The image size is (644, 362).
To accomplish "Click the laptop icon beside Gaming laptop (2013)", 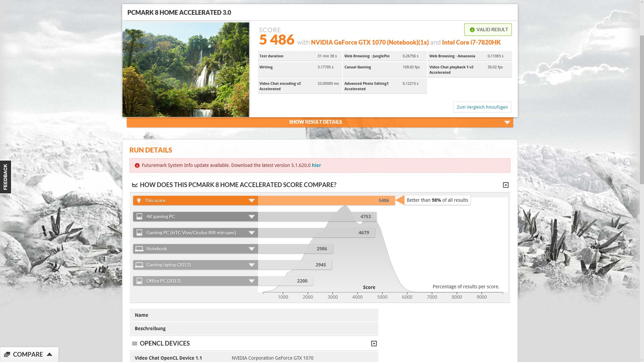I will (139, 265).
